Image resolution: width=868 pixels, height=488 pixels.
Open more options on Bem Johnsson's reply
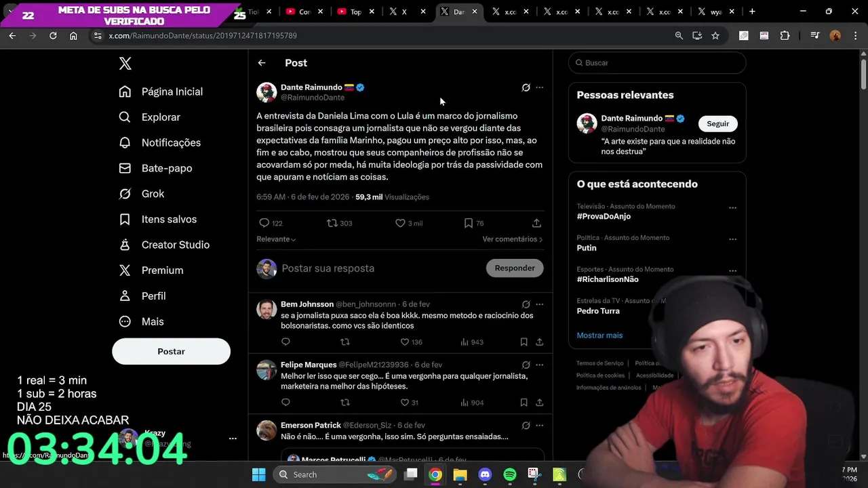pos(540,304)
